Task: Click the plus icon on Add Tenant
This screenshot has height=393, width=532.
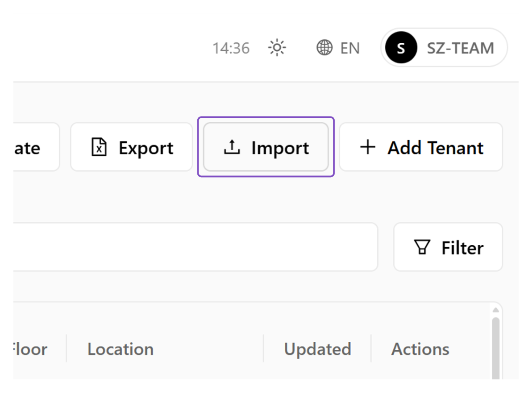Action: point(367,147)
